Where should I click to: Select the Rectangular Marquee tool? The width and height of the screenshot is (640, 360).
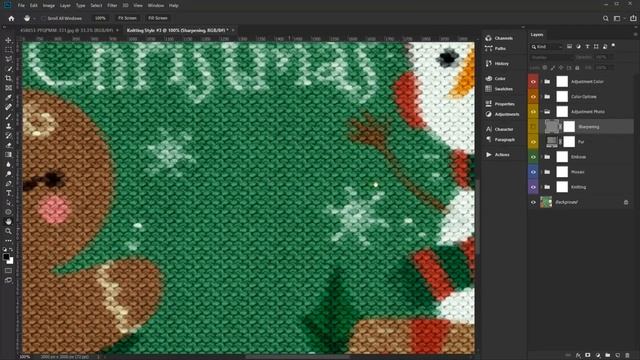click(8, 49)
